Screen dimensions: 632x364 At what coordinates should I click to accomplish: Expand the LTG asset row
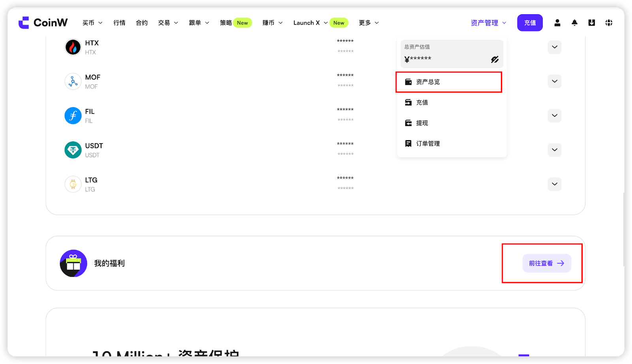tap(555, 184)
